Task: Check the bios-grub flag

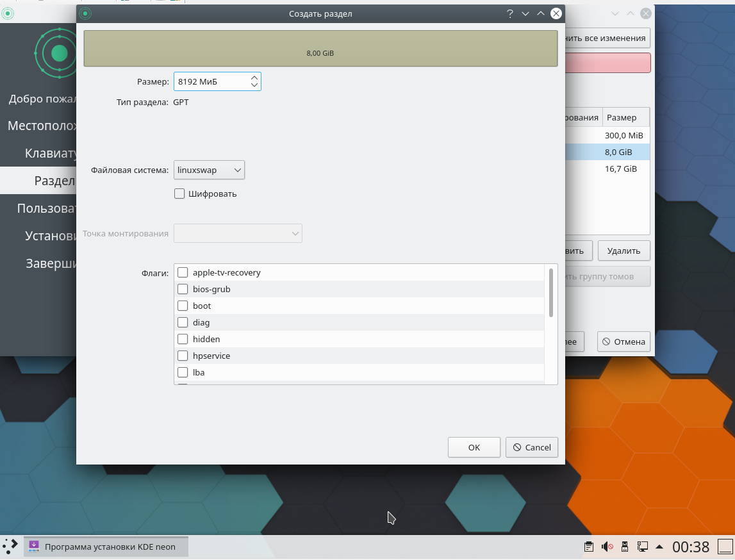Action: point(183,289)
